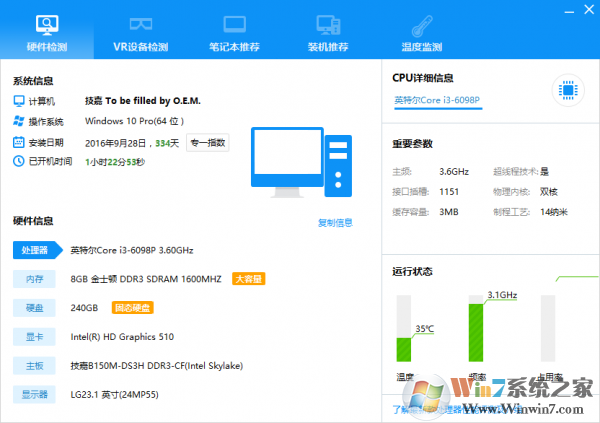Image resolution: width=600 pixels, height=423 pixels.
Task: Click the 计算机 monitor icon
Action: 19,101
